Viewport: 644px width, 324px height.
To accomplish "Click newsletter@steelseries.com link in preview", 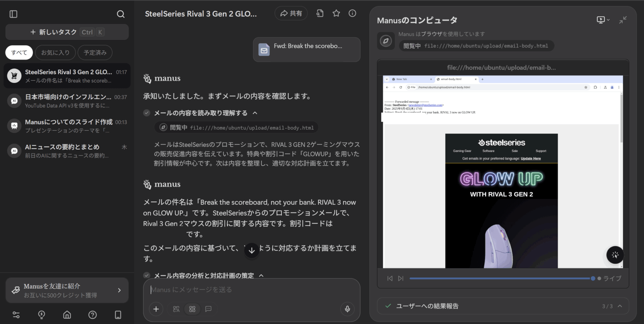I will pyautogui.click(x=425, y=105).
